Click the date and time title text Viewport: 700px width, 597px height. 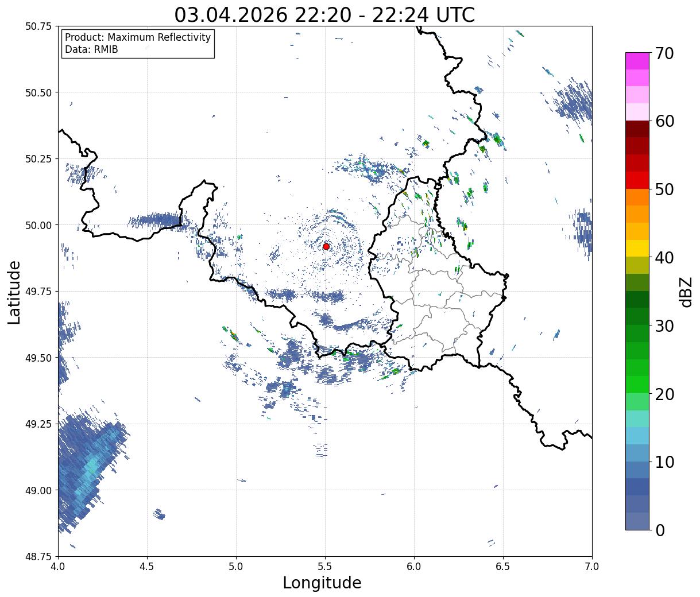click(324, 14)
